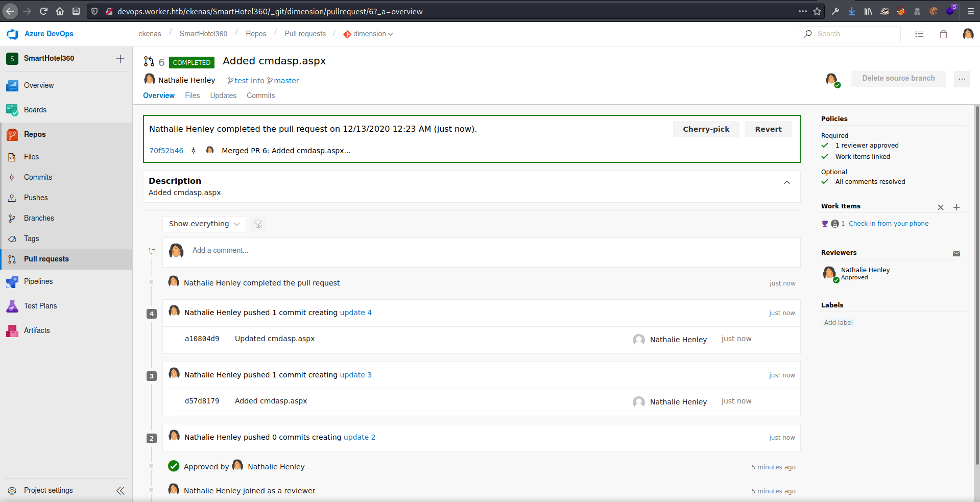This screenshot has height=502, width=980.
Task: Open the update 2 link
Action: (360, 437)
